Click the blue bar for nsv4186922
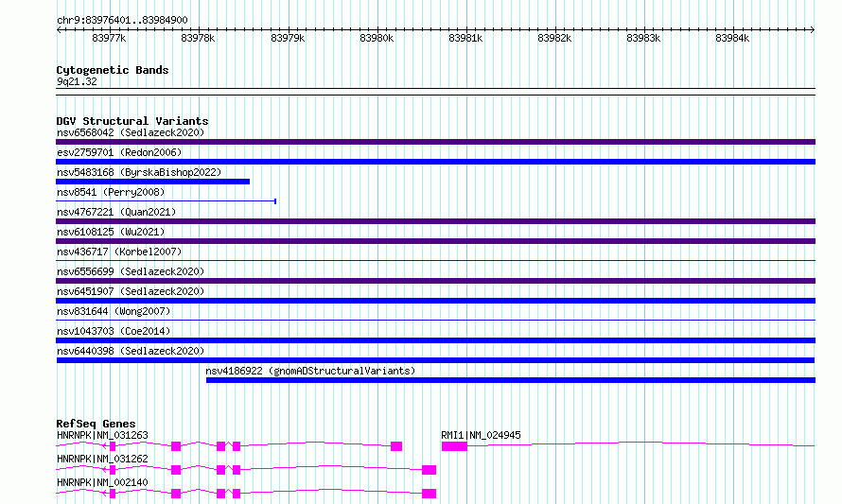Image resolution: width=842 pixels, height=504 pixels. 511,380
